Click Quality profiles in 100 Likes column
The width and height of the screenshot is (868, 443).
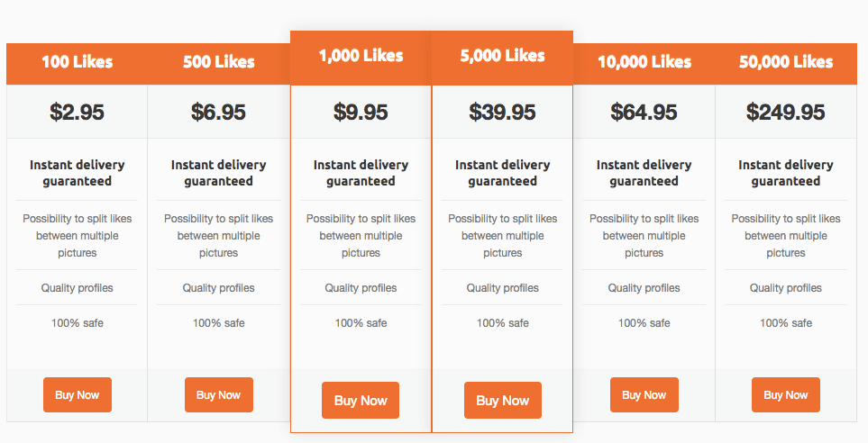[x=78, y=288]
